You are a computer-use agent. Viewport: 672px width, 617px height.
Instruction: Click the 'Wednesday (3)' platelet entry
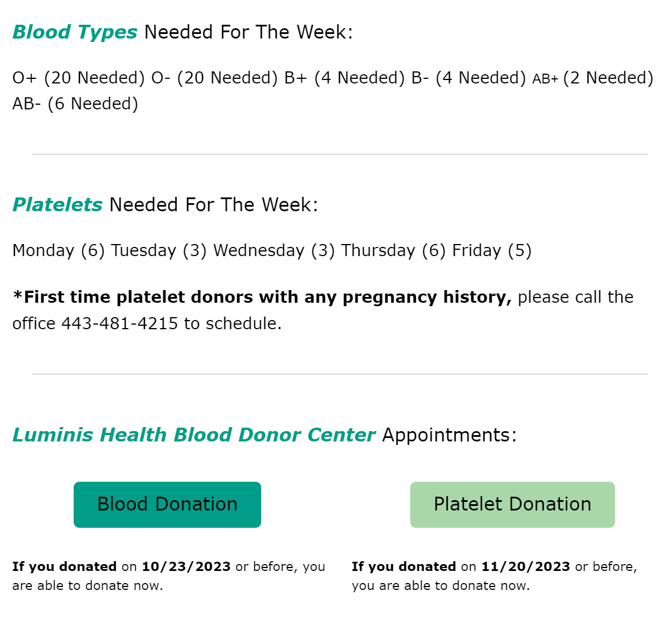[x=274, y=250]
